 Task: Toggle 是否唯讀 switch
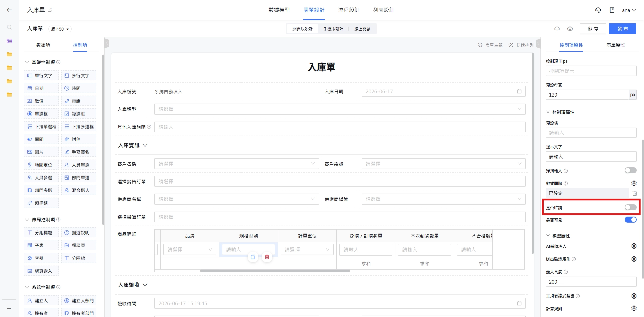[x=630, y=207]
